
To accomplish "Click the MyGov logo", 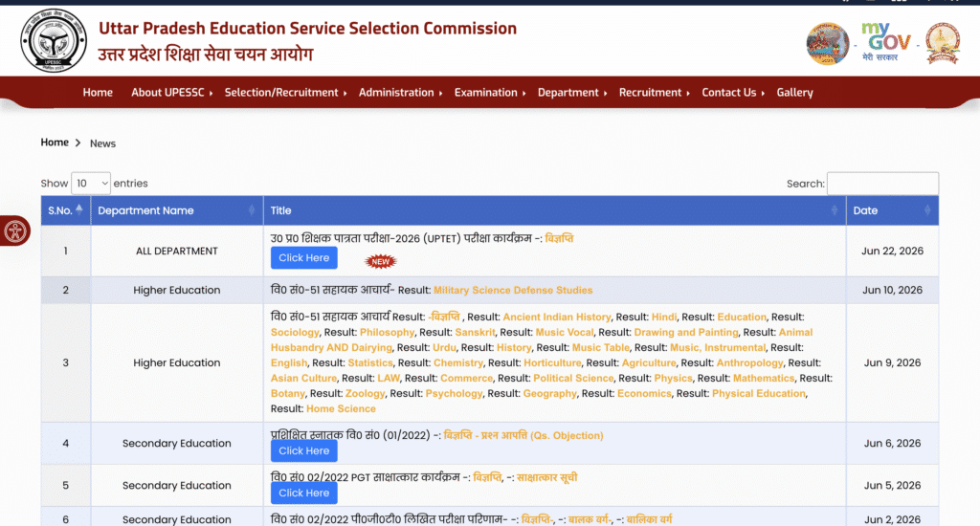I will pos(886,42).
